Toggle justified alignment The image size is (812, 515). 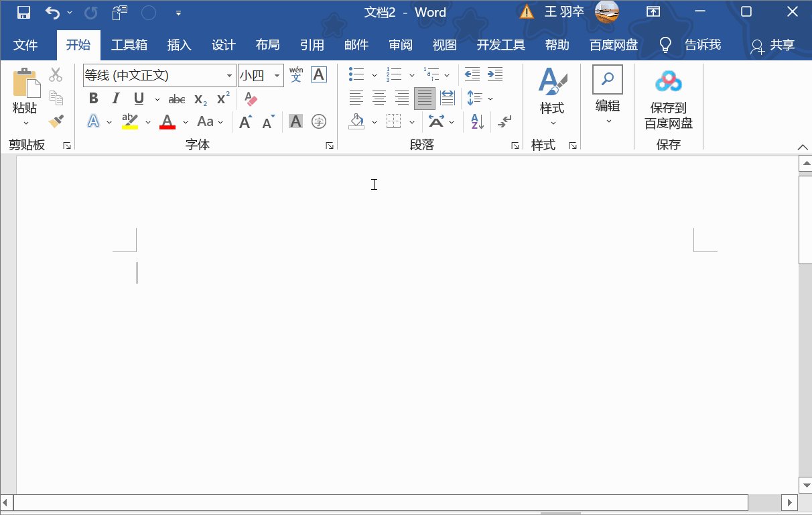pos(424,98)
